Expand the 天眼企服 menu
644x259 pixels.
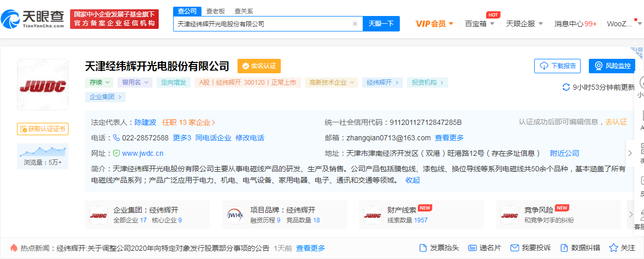click(525, 24)
